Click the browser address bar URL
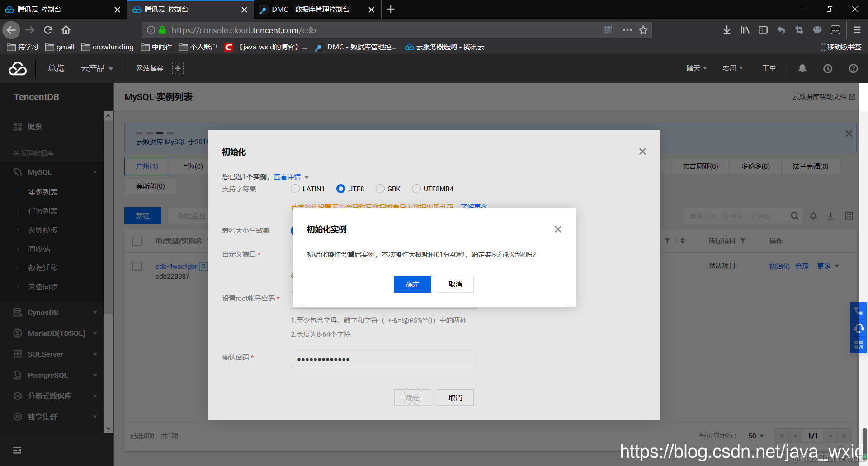This screenshot has height=466, width=868. pyautogui.click(x=244, y=30)
